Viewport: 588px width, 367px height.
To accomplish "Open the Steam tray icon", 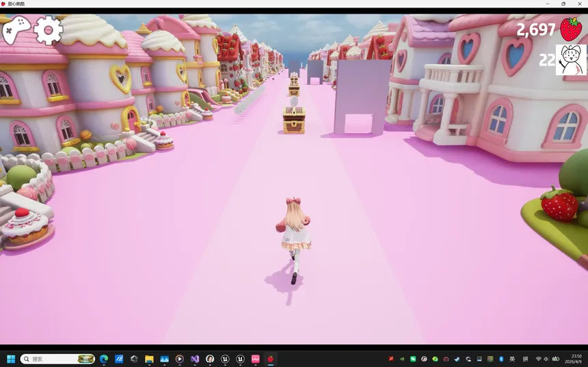I will 457,359.
